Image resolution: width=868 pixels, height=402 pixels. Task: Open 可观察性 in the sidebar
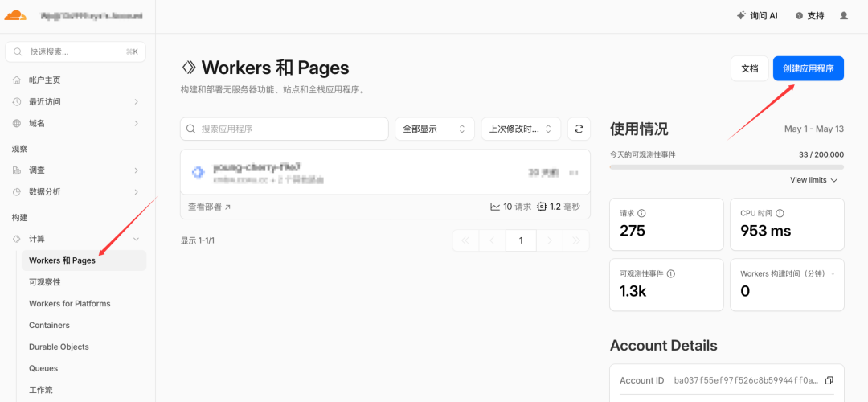click(45, 282)
